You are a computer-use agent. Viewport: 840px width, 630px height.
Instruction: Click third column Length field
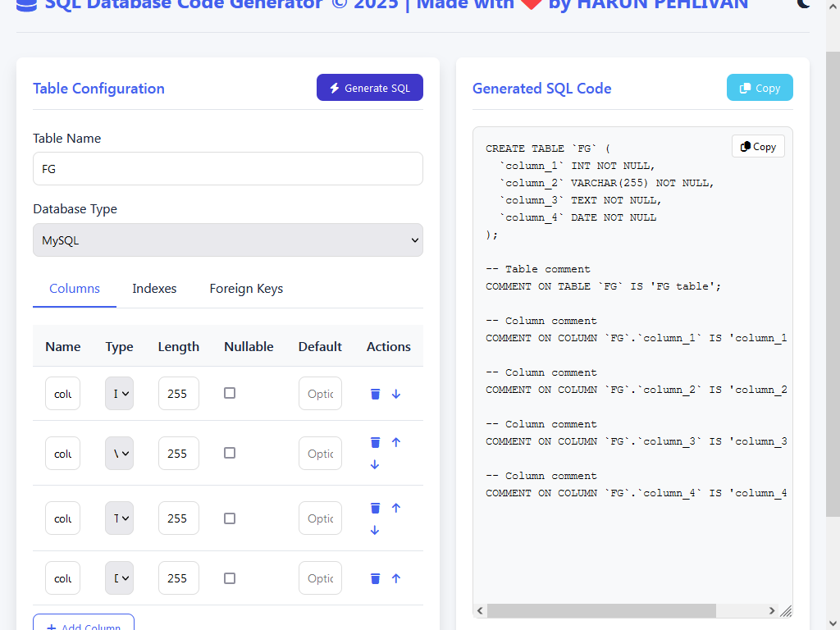(178, 518)
